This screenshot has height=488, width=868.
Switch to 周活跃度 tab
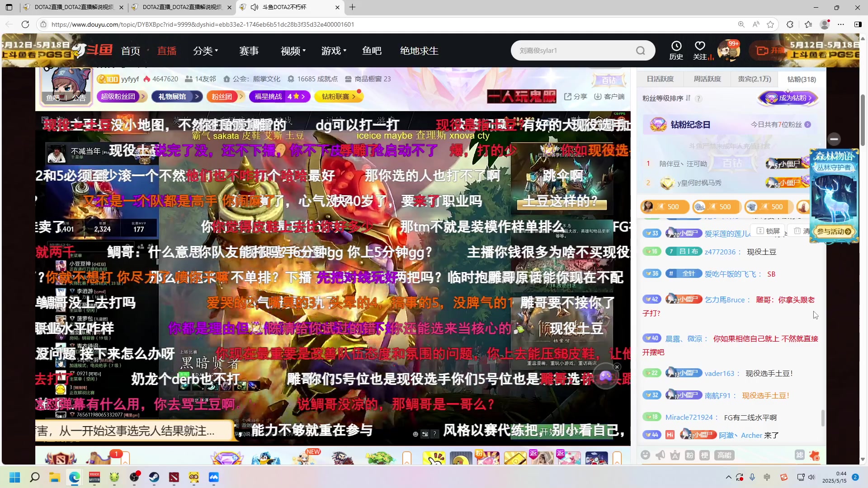[708, 79]
